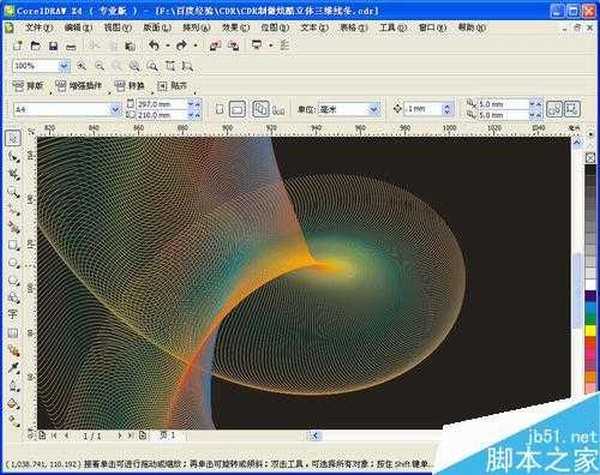600x475 pixels.
Task: Click the Undo arrow icon
Action: pyautogui.click(x=153, y=46)
